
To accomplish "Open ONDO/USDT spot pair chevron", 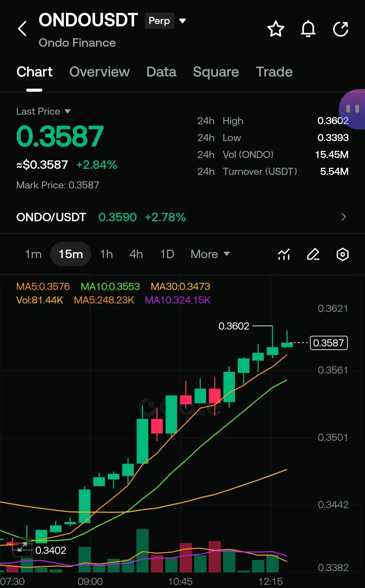I will coord(344,217).
